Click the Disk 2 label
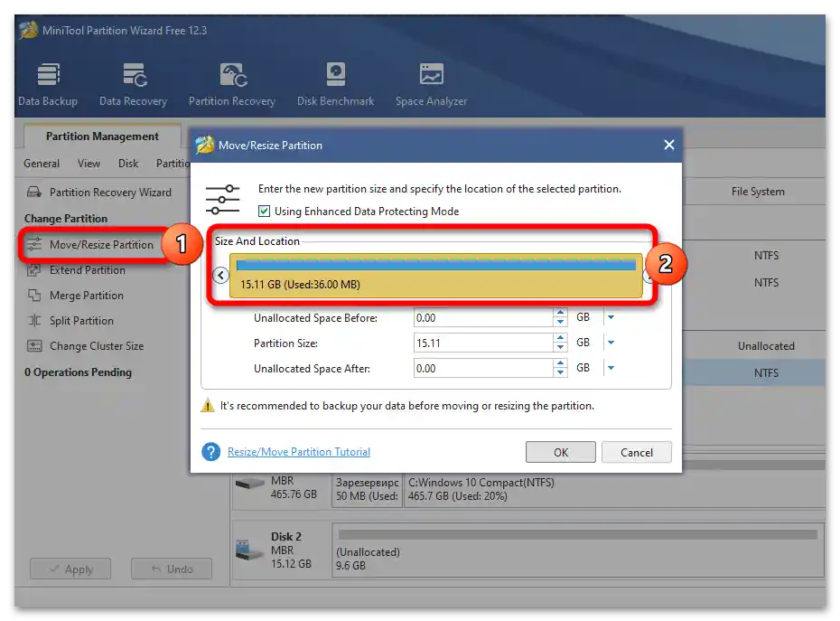The height and width of the screenshot is (621, 840). pyautogui.click(x=286, y=536)
